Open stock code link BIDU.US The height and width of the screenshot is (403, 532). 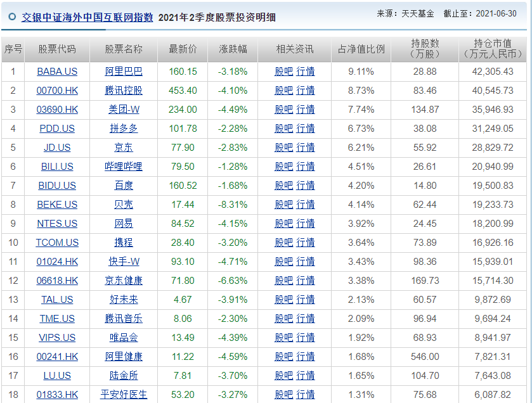click(57, 186)
